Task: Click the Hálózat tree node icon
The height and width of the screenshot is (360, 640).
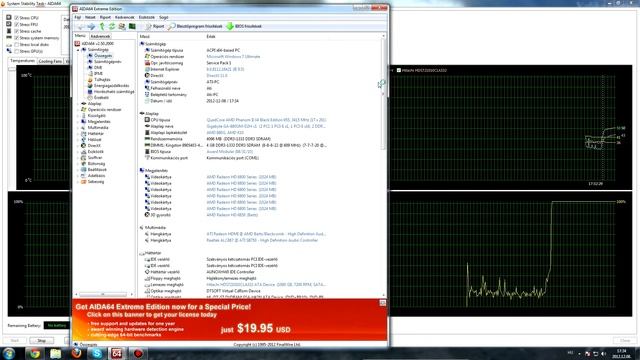Action: pos(83,140)
